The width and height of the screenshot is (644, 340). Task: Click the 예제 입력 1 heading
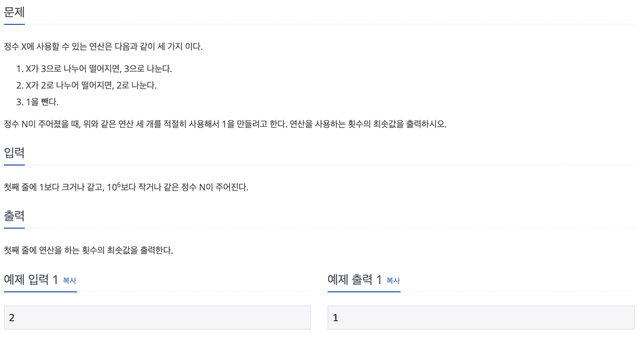(31, 280)
